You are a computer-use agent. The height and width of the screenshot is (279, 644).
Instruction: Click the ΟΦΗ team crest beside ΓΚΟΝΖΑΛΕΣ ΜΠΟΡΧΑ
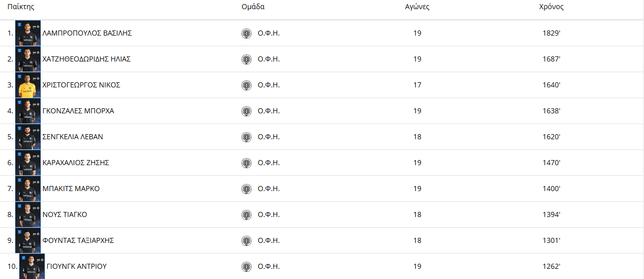click(247, 111)
